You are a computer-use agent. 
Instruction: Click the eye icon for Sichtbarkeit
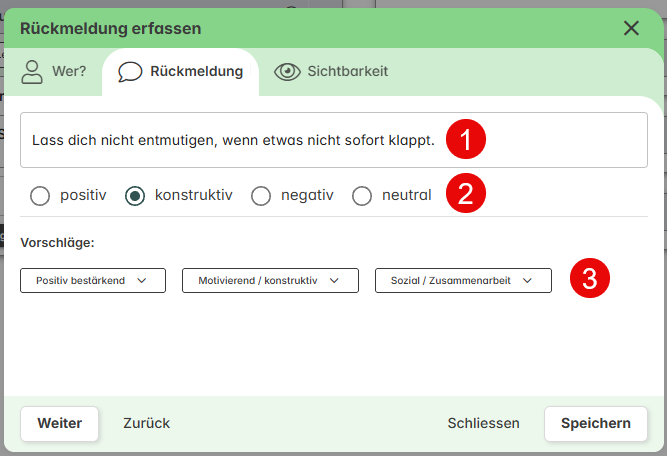[287, 71]
